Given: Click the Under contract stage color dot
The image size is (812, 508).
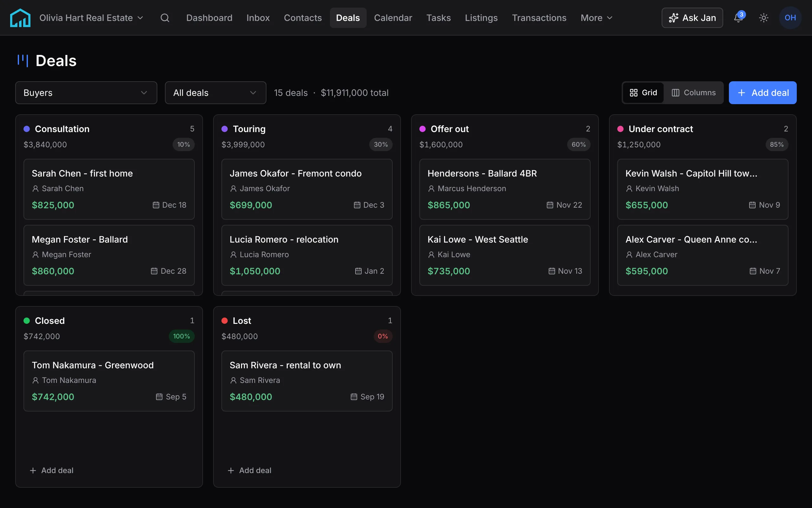Looking at the screenshot, I should pyautogui.click(x=621, y=129).
